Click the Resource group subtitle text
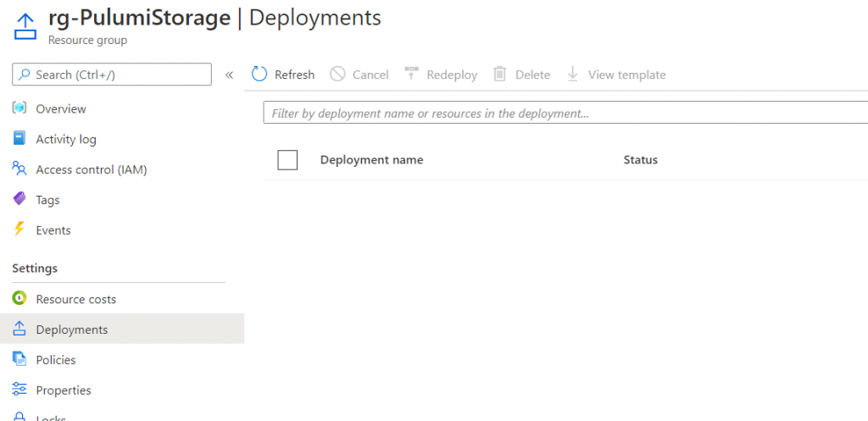The width and height of the screenshot is (868, 421). 87,41
